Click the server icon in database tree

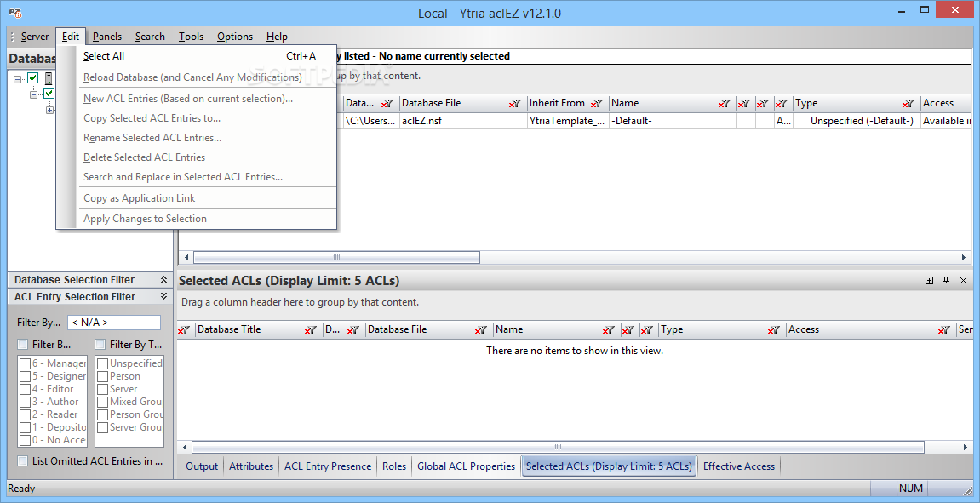coord(49,79)
